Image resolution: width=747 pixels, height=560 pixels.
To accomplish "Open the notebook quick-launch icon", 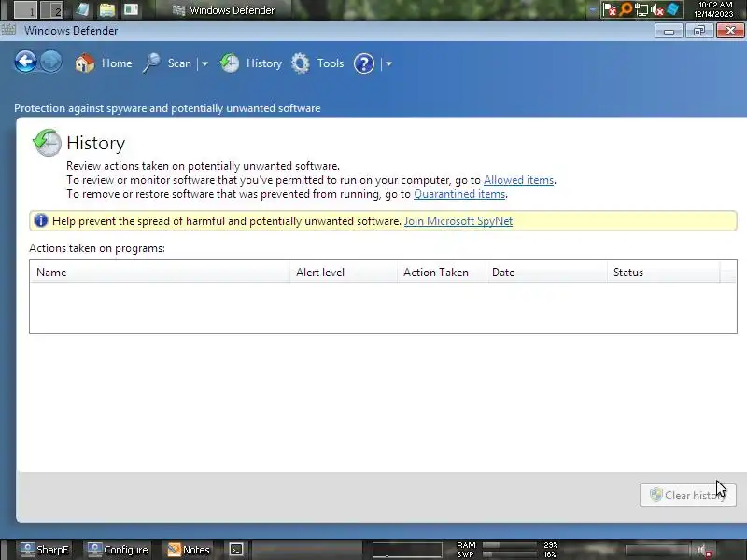I will click(x=83, y=9).
